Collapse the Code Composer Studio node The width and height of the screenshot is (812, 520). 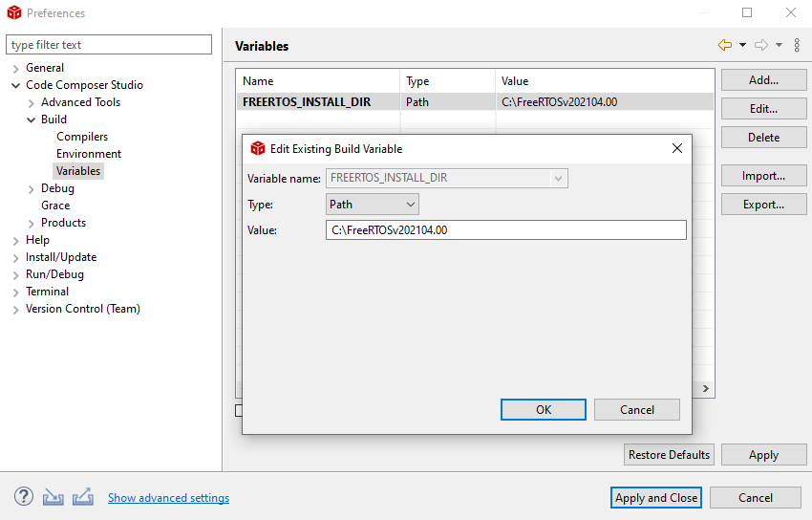click(16, 85)
